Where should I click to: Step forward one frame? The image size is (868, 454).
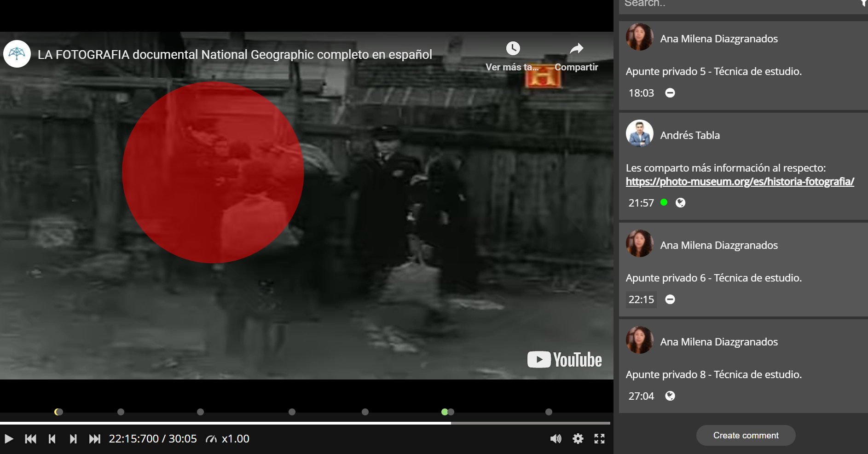click(x=73, y=439)
